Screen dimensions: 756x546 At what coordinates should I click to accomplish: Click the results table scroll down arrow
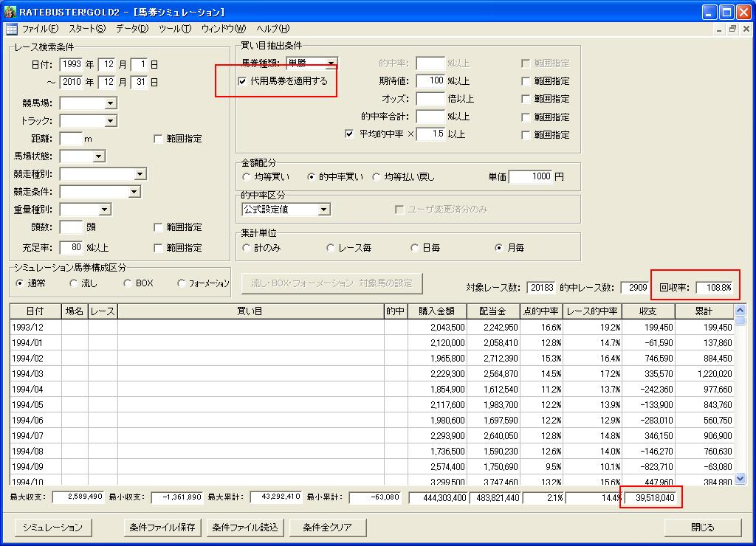[740, 479]
